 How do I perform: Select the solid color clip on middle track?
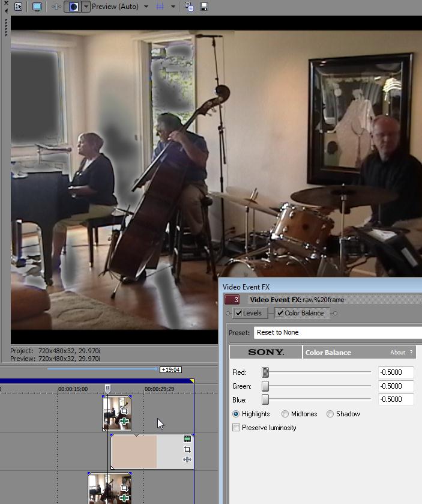tap(152, 451)
